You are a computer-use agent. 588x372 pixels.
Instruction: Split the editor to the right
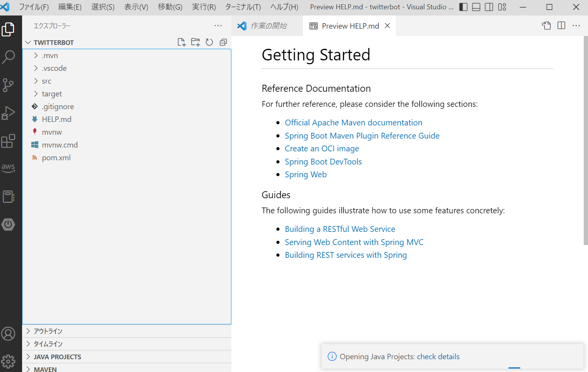[x=561, y=26]
